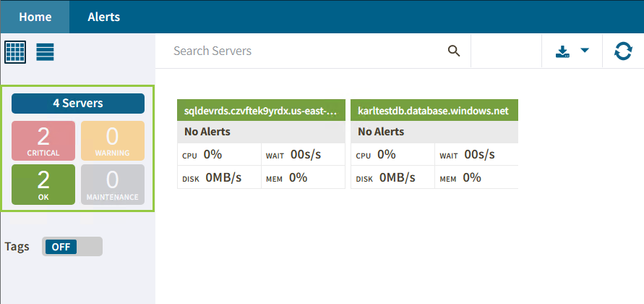Image resolution: width=644 pixels, height=304 pixels.
Task: Filter servers by Warning status
Action: [x=112, y=140]
